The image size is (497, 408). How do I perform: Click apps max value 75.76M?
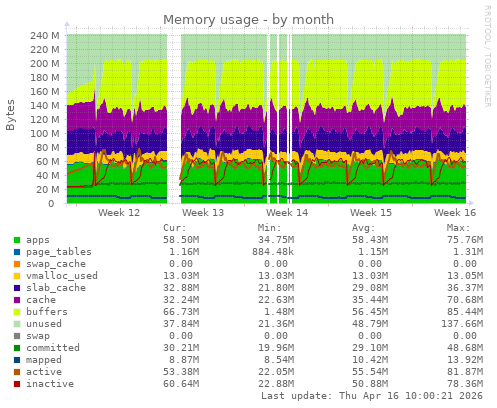(x=465, y=240)
